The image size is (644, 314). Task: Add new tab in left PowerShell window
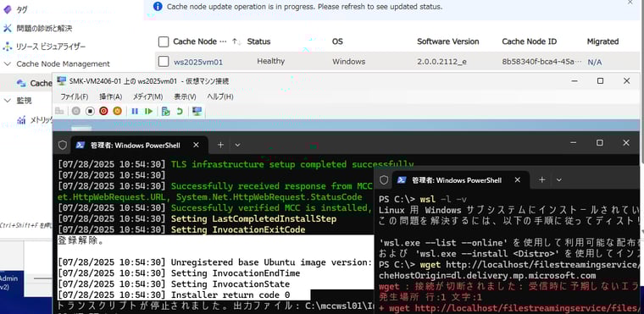[x=220, y=145]
